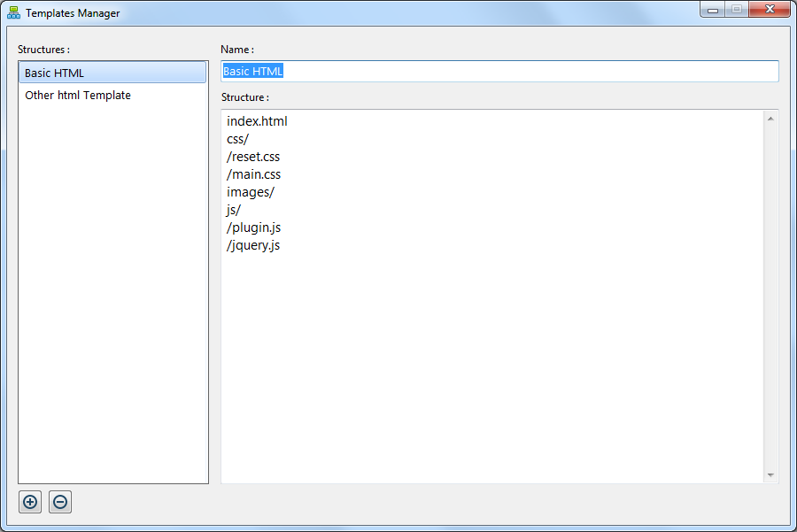The image size is (797, 532).
Task: Click the /main.css entry
Action: [x=253, y=174]
